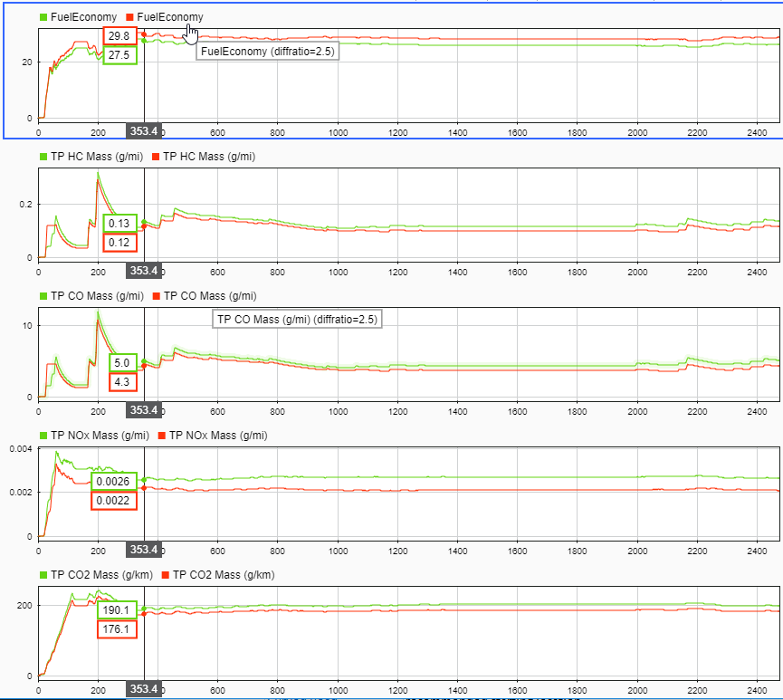
Task: Select the green-series TP HC Mass (g/mi) label
Action: click(x=97, y=157)
